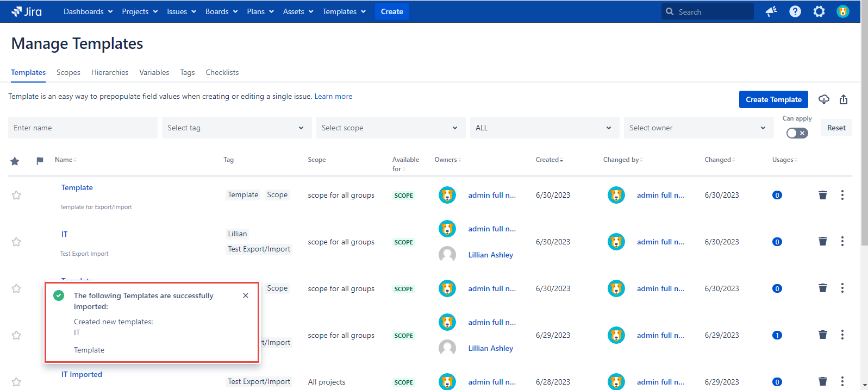Image resolution: width=868 pixels, height=390 pixels.
Task: Dismiss the import success notification
Action: tap(246, 295)
